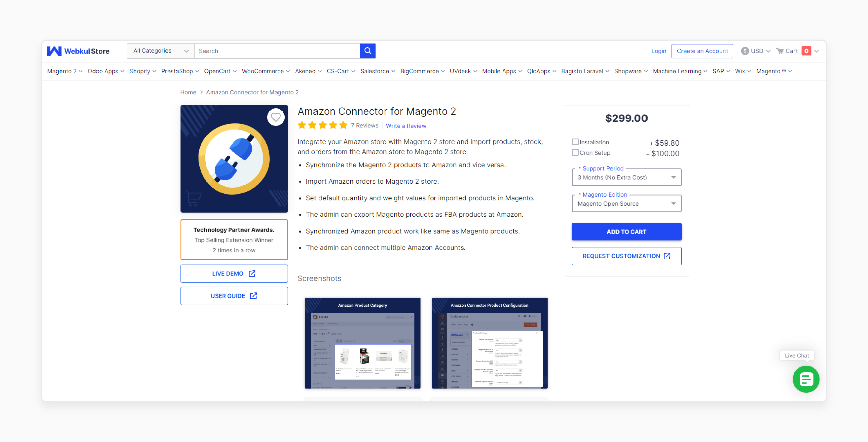Expand the Shopify menu
868x442 pixels.
(x=142, y=71)
